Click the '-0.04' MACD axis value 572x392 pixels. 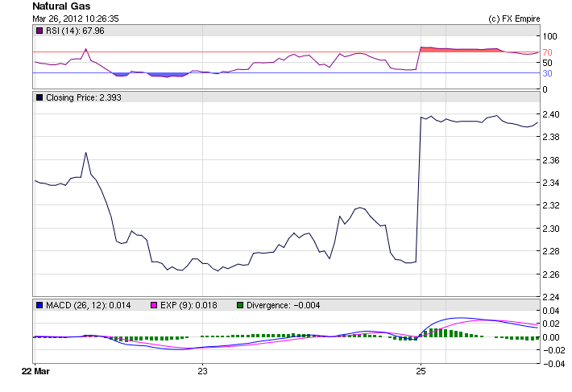553,364
